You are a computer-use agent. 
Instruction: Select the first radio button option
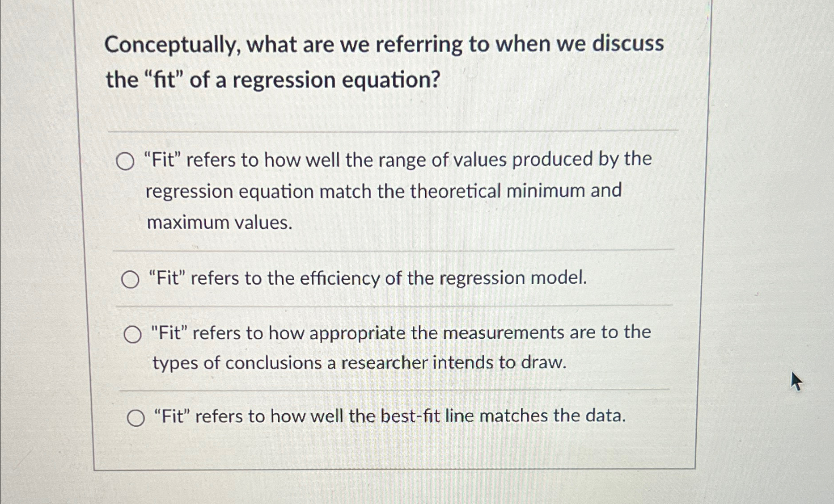click(127, 161)
